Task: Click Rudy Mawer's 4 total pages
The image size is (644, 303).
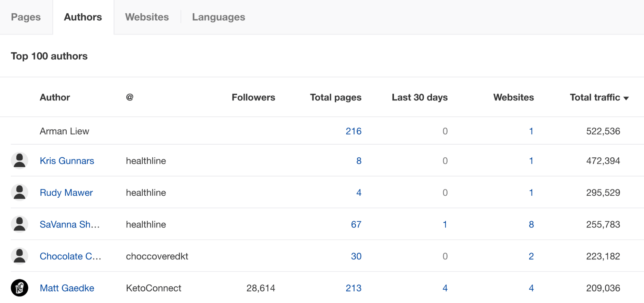Action: pyautogui.click(x=359, y=192)
